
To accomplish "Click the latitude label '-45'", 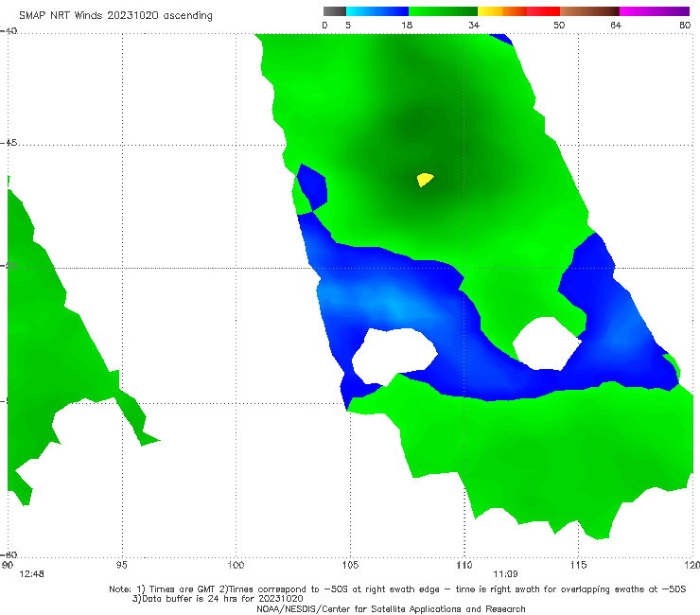I will 9,143.
